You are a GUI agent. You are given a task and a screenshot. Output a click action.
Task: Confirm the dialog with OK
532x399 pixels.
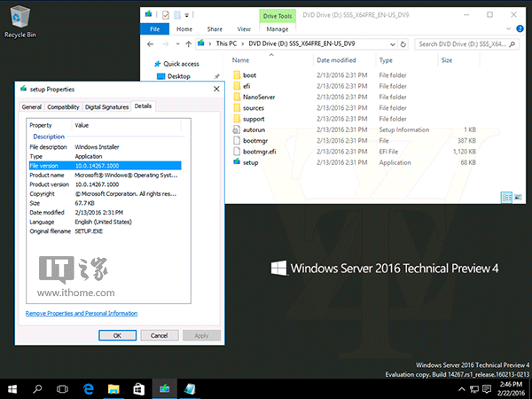point(117,335)
